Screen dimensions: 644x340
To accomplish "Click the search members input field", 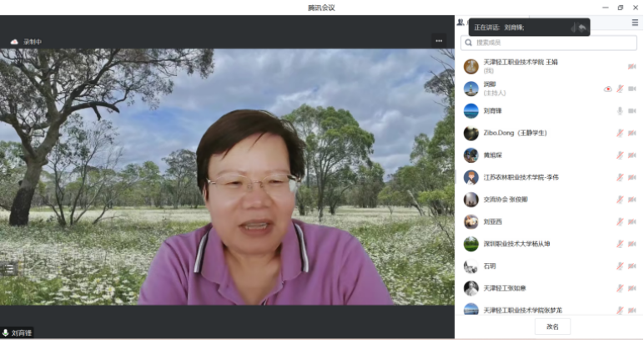I will pos(547,42).
